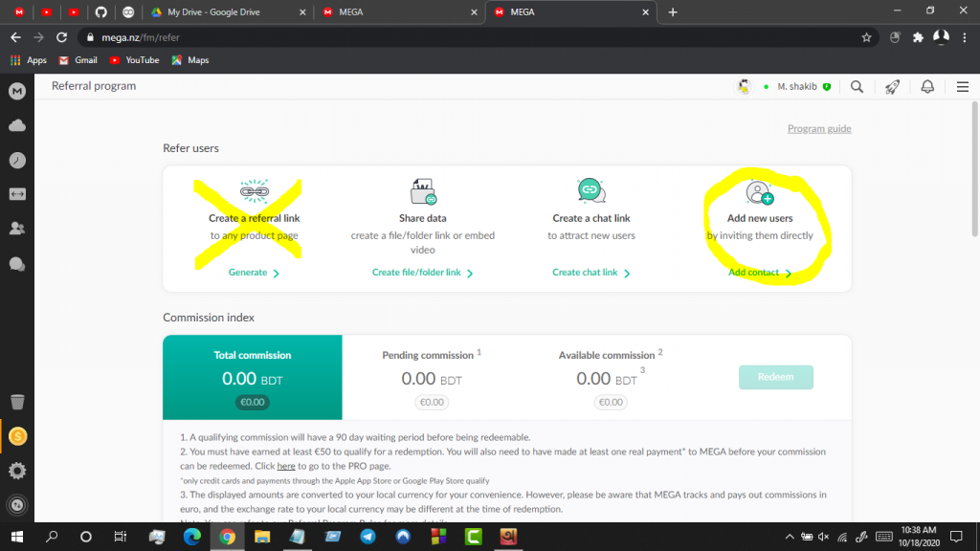This screenshot has height=551, width=980.
Task: Click the rocket upgrade icon
Action: coord(892,87)
